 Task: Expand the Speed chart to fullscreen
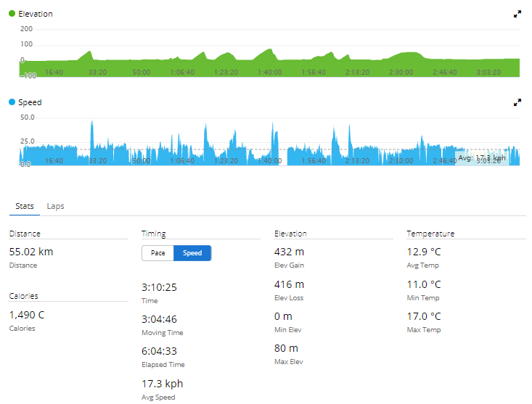[517, 103]
